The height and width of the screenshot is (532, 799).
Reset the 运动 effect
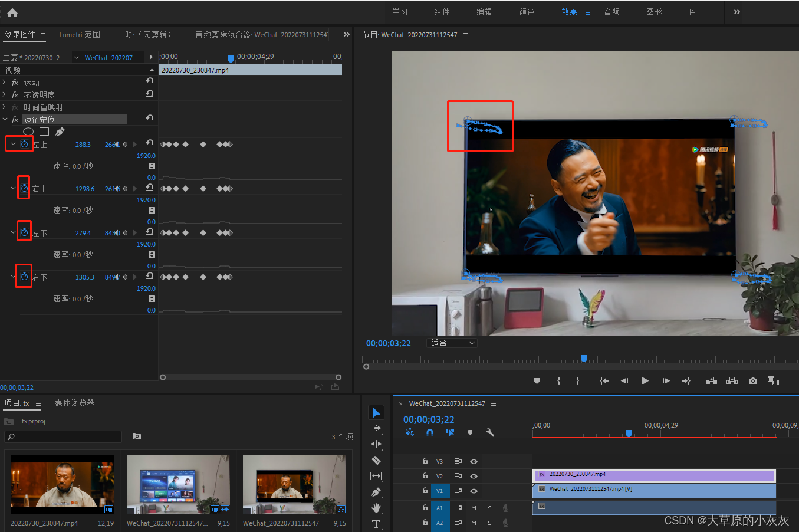tap(150, 81)
